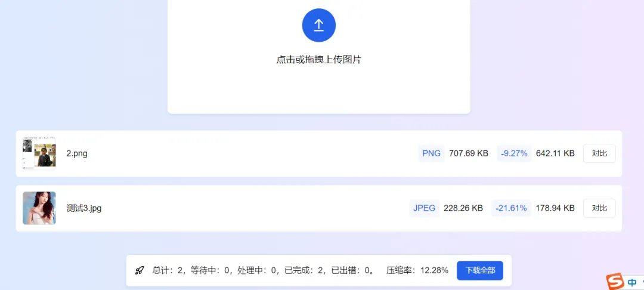The height and width of the screenshot is (290, 644).
Task: Click the rocket icon in status bar
Action: [140, 270]
